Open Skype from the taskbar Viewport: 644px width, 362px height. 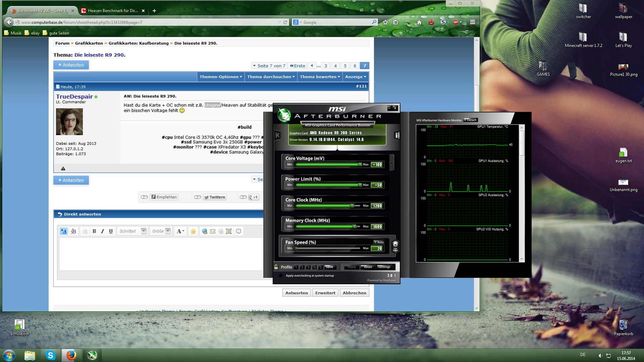pos(50,355)
